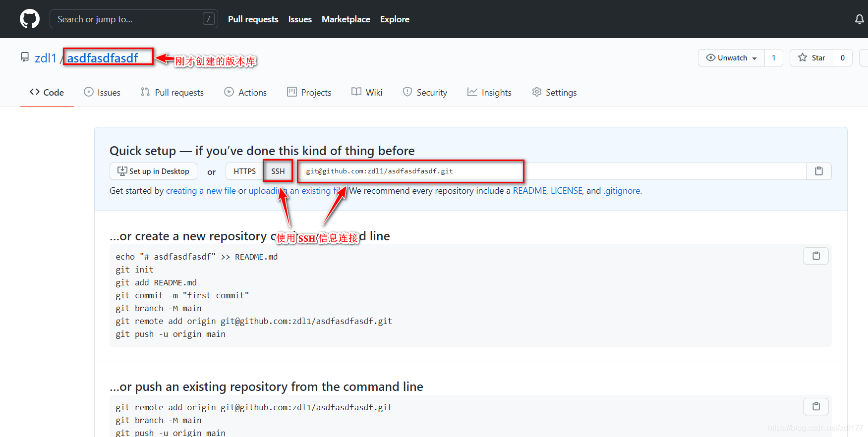
Task: Open the Actions tab label
Action: click(252, 92)
